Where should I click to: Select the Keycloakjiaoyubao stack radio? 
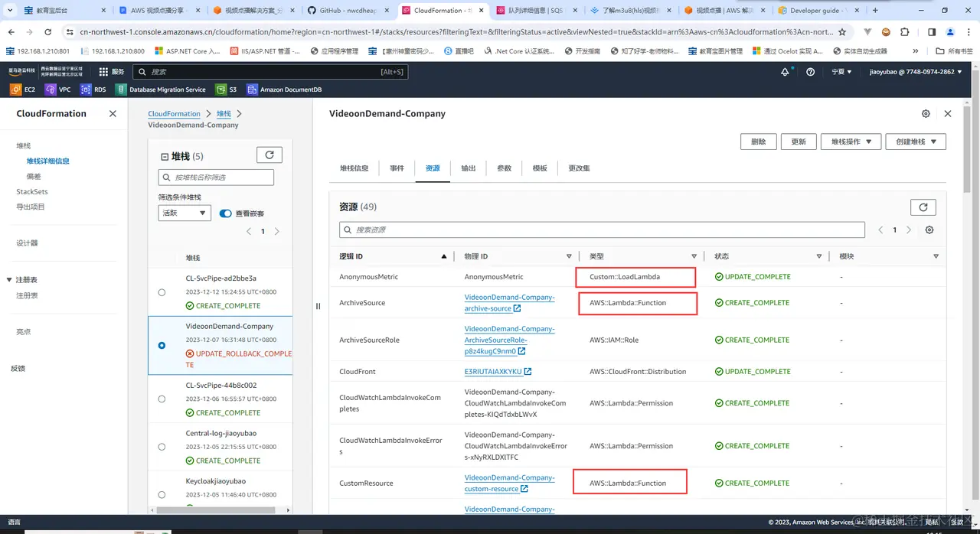click(x=162, y=495)
